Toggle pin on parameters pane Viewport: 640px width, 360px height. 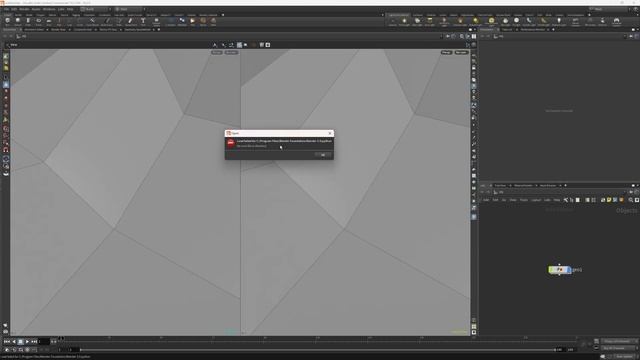pos(631,36)
